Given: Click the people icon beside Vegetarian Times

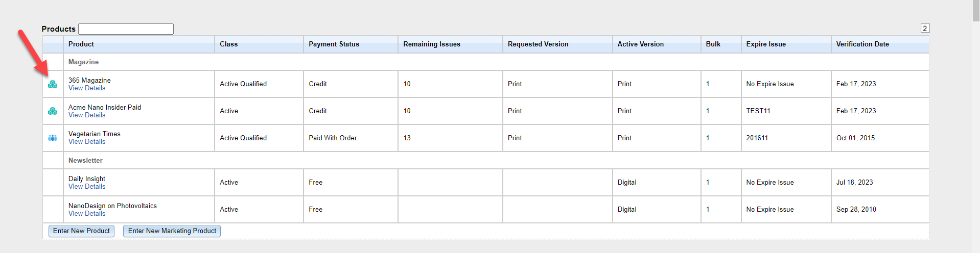Looking at the screenshot, I should point(53,138).
